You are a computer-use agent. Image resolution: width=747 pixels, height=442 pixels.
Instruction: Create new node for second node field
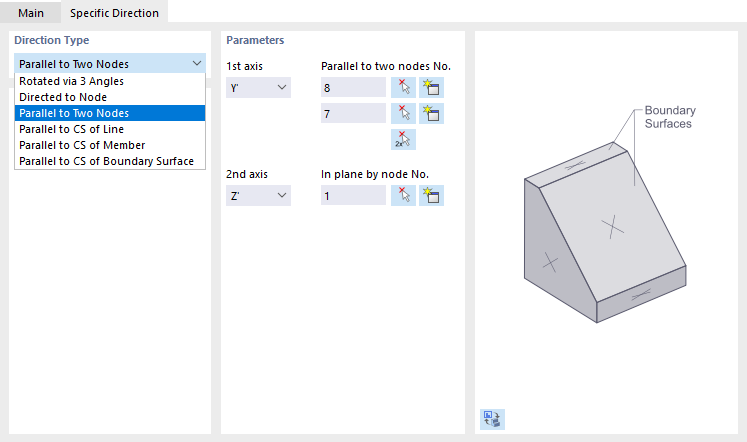click(431, 113)
